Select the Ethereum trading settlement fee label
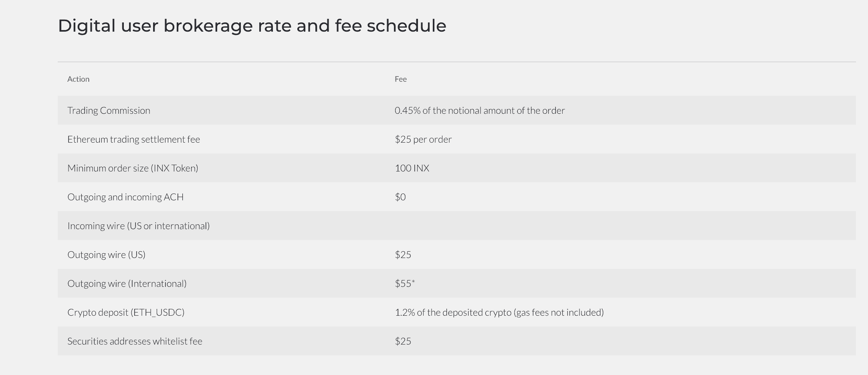Viewport: 868px width, 375px height. point(133,139)
